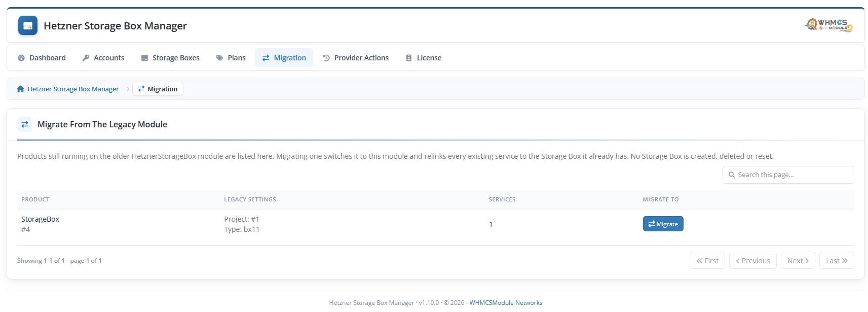Click the LEGACY SETTINGS column header
868x312 pixels.
pyautogui.click(x=250, y=199)
